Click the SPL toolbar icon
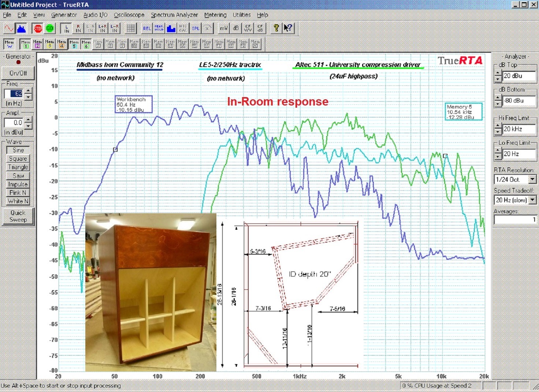The image size is (539, 392). (196, 28)
